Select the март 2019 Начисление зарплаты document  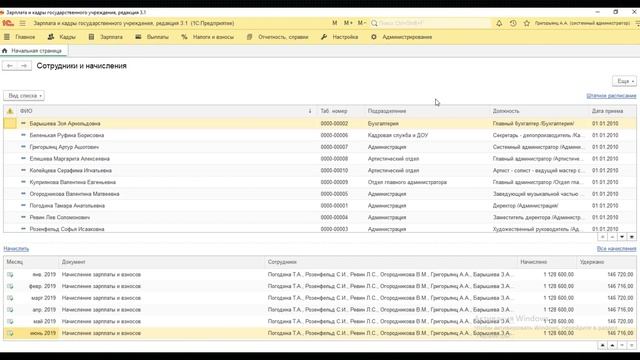click(101, 298)
